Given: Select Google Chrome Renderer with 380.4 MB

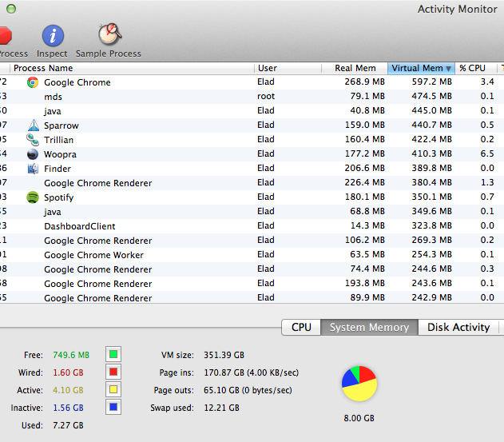Looking at the screenshot, I should [x=252, y=183].
